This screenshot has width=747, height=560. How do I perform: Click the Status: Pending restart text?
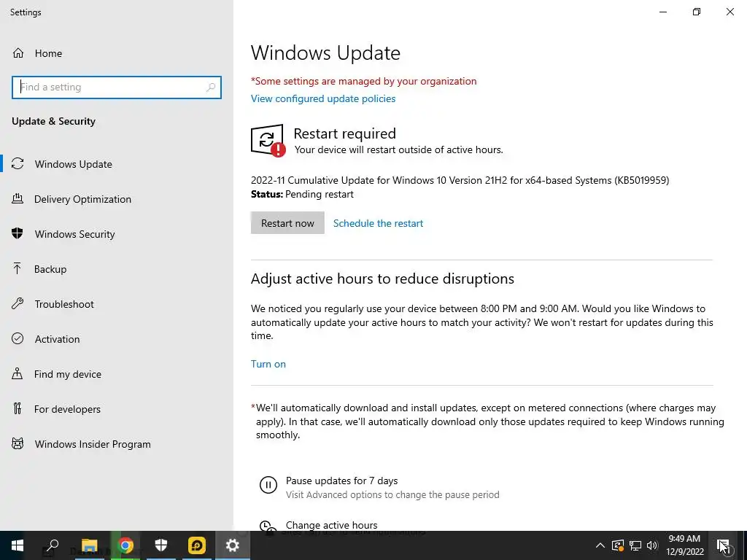(302, 194)
